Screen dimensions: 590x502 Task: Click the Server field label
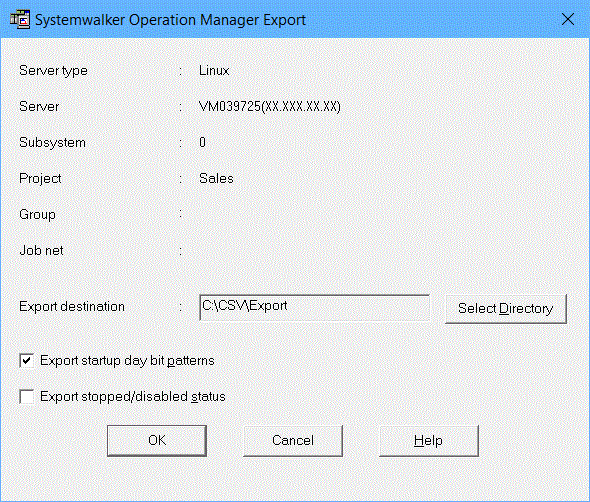tap(39, 106)
